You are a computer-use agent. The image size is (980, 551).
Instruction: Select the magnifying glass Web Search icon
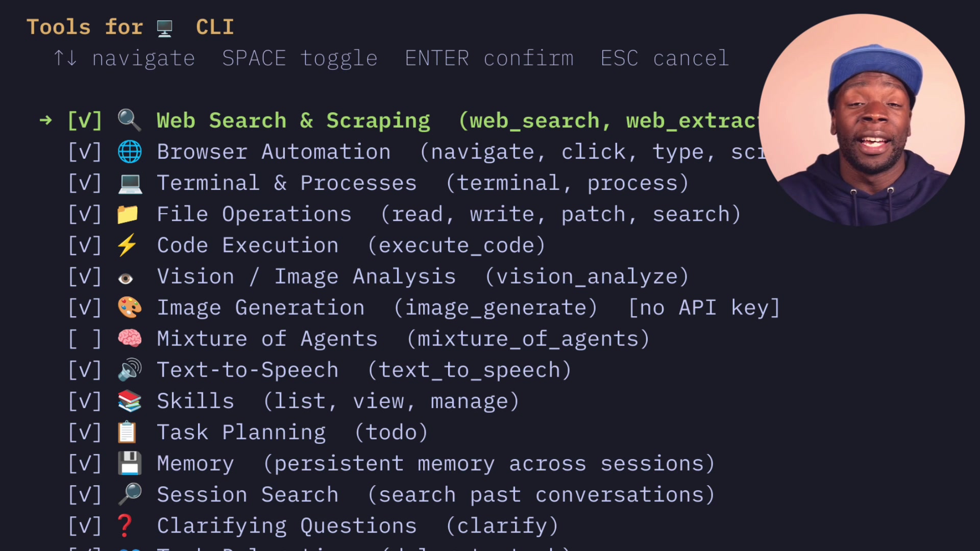pyautogui.click(x=129, y=120)
